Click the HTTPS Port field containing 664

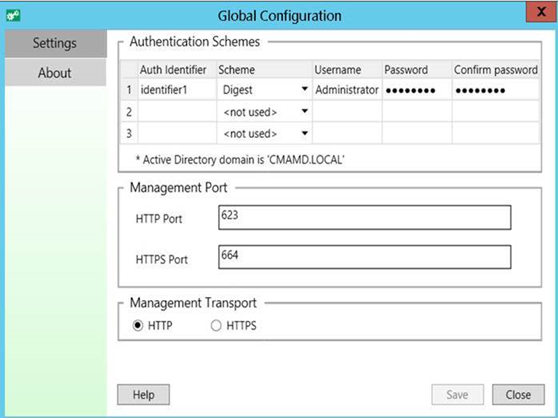pos(365,257)
